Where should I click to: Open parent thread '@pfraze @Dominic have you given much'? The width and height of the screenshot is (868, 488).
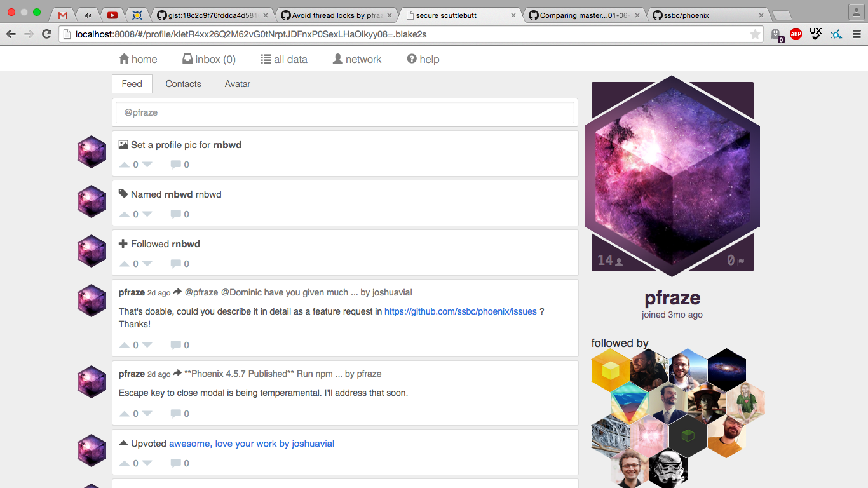(299, 292)
